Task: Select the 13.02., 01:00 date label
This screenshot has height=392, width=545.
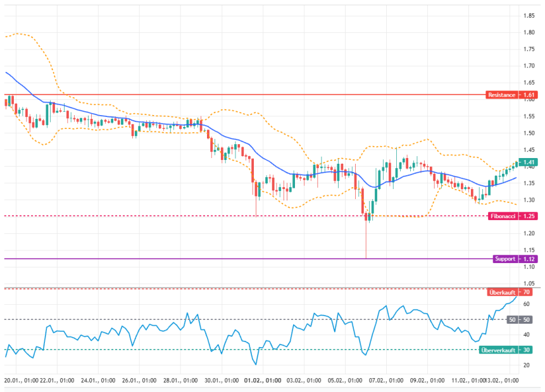Action: [502, 381]
